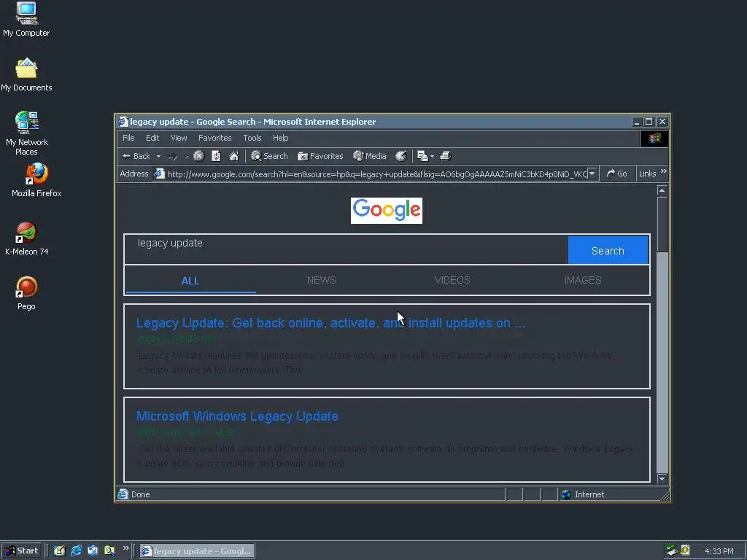Click the Google logo
Viewport: 747px width, 560px height.
pyautogui.click(x=387, y=211)
